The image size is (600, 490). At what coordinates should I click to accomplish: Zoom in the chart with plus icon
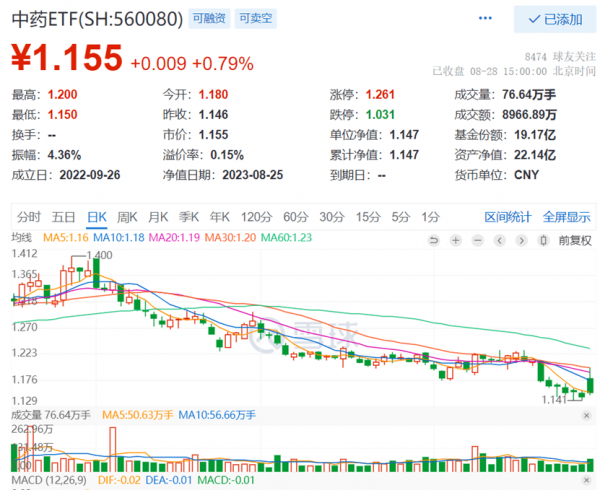(455, 241)
